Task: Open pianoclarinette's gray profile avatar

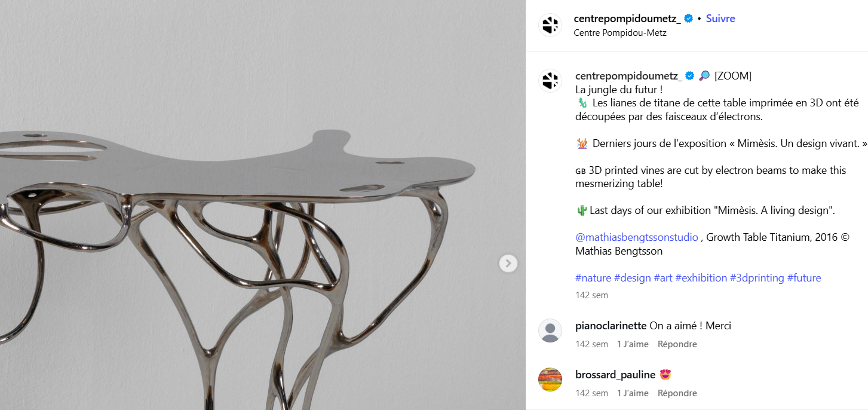Action: (550, 331)
